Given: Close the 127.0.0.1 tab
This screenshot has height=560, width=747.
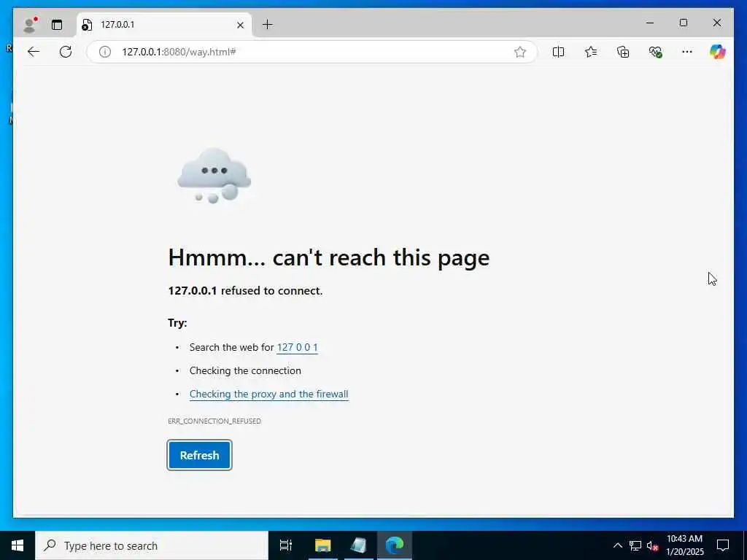Looking at the screenshot, I should 241,25.
